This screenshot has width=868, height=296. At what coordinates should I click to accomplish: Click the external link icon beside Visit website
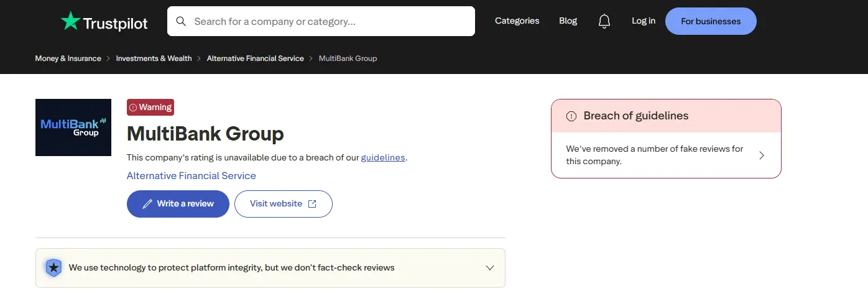(x=312, y=204)
